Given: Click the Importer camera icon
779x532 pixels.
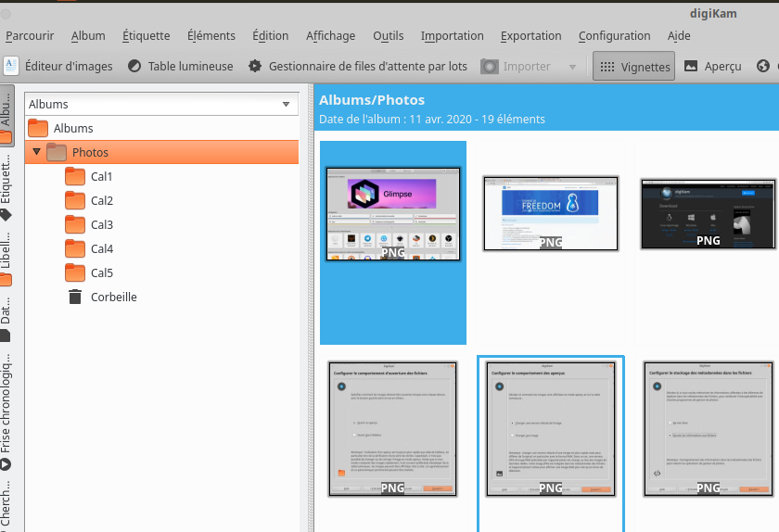Looking at the screenshot, I should [x=490, y=67].
